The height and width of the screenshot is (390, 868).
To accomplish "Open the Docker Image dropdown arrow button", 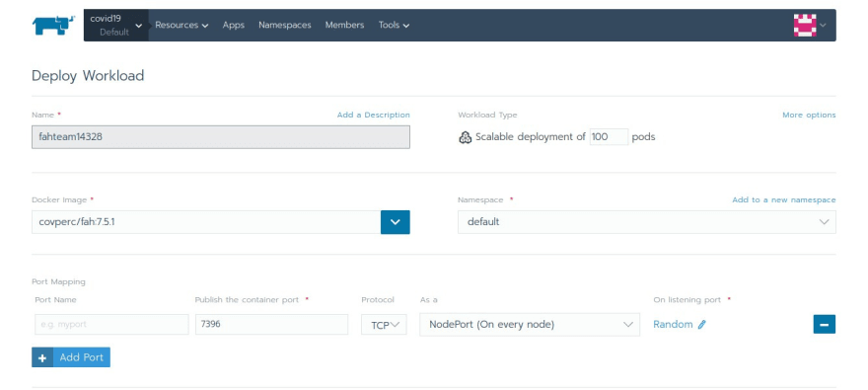I will pos(396,222).
